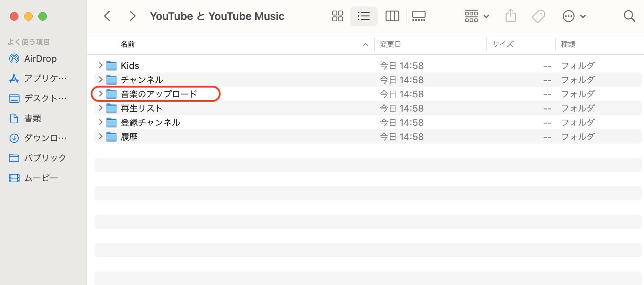Viewport: 644px width, 285px height.
Task: Select the 音楽のアップロード folder icon
Action: tap(111, 94)
